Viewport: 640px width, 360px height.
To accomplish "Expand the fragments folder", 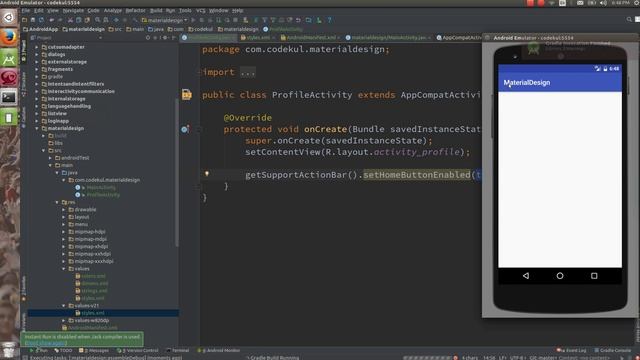I will click(x=36, y=69).
